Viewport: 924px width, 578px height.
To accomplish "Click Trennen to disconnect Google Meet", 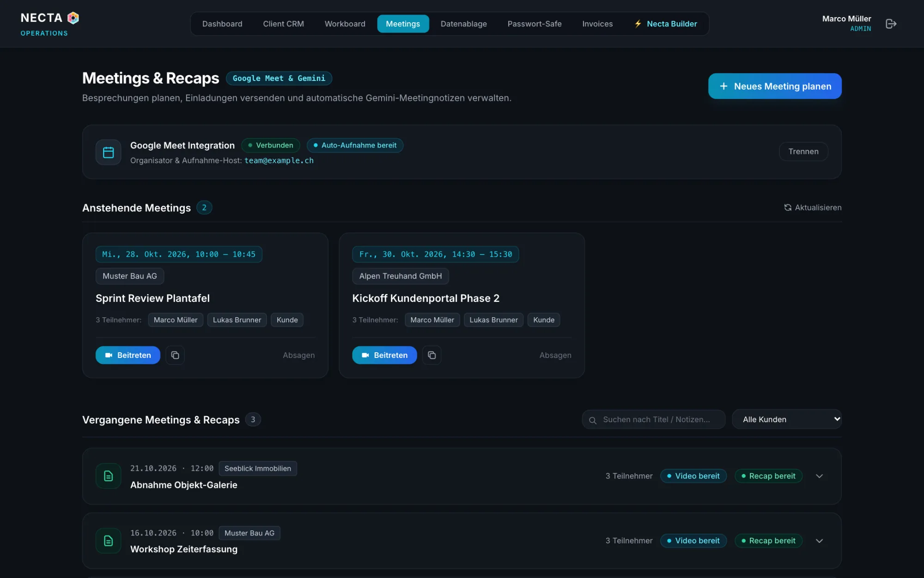I will point(803,152).
